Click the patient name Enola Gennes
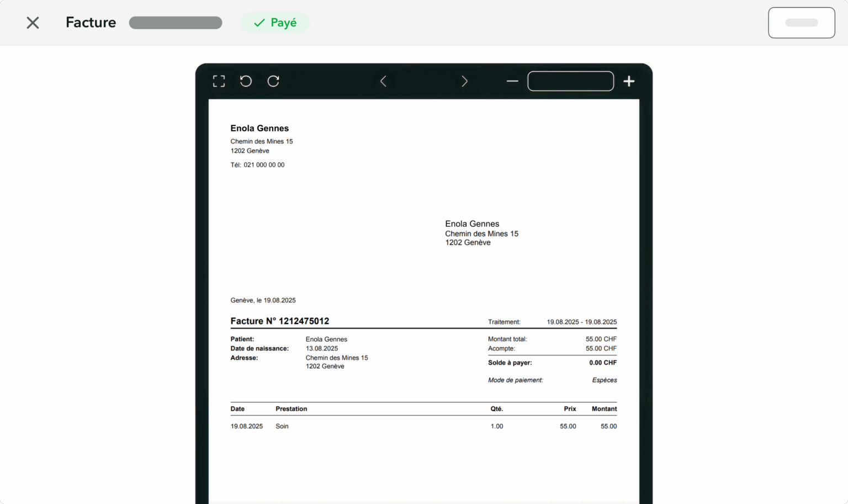The image size is (848, 504). pyautogui.click(x=326, y=339)
